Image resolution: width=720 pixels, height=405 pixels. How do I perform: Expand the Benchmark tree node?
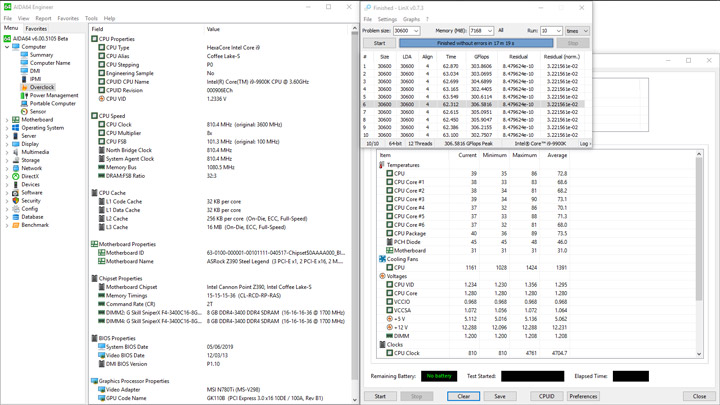pyautogui.click(x=7, y=225)
